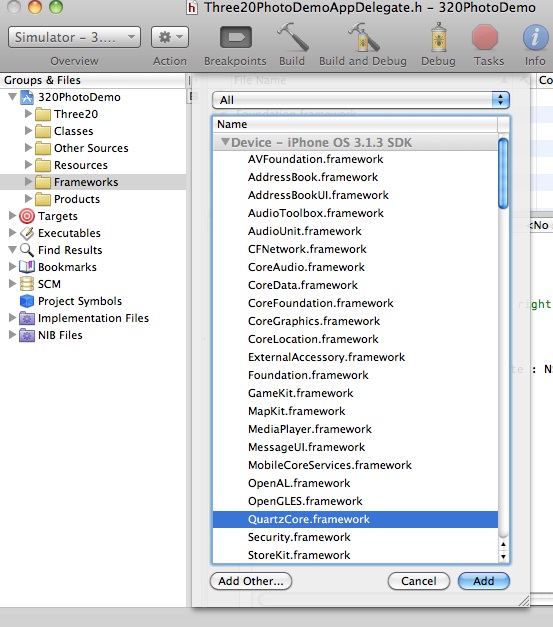Expand the Implementation Files group

(12, 317)
